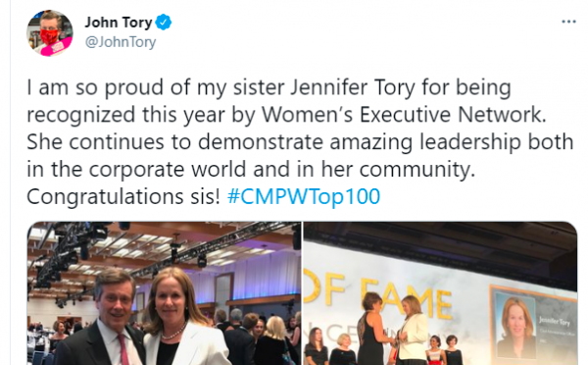
Task: Open the tweet's three-dot more options menu
Action: [x=568, y=22]
